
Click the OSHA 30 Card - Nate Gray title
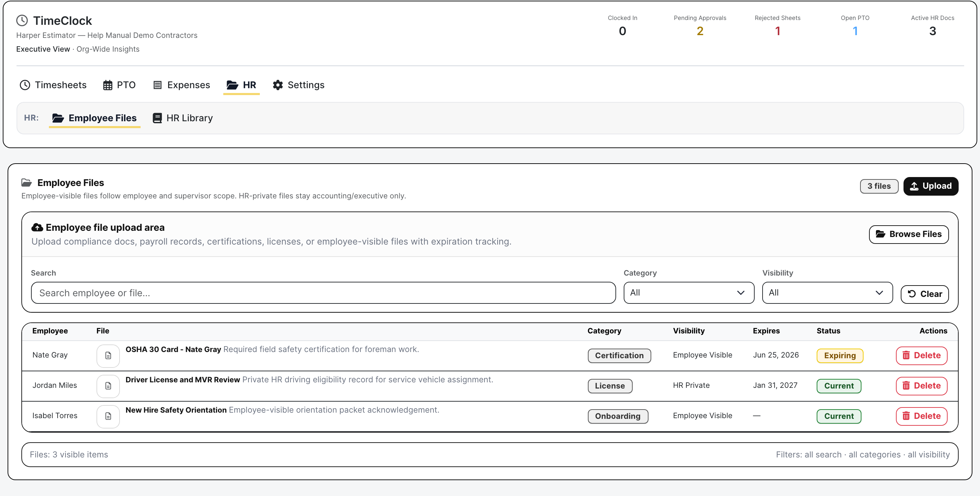point(173,350)
